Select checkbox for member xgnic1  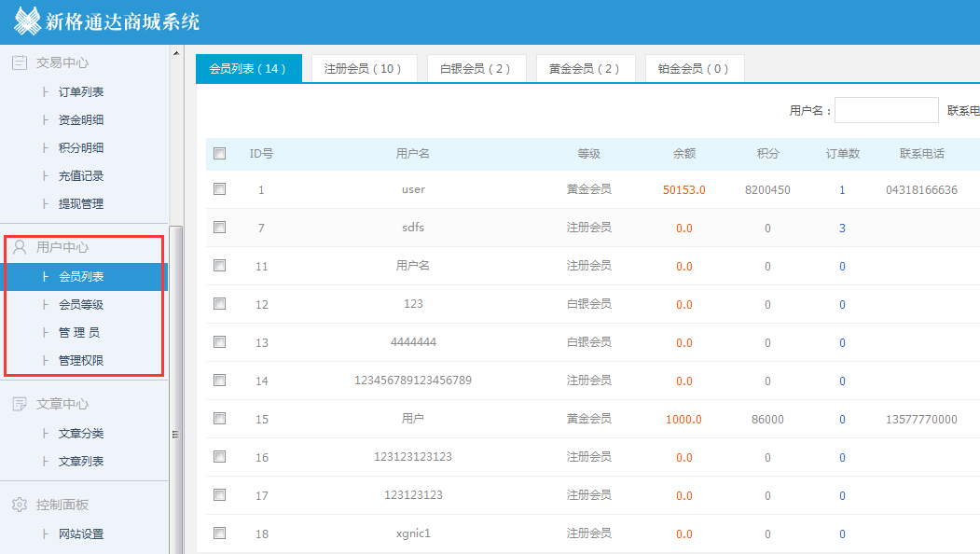[220, 533]
